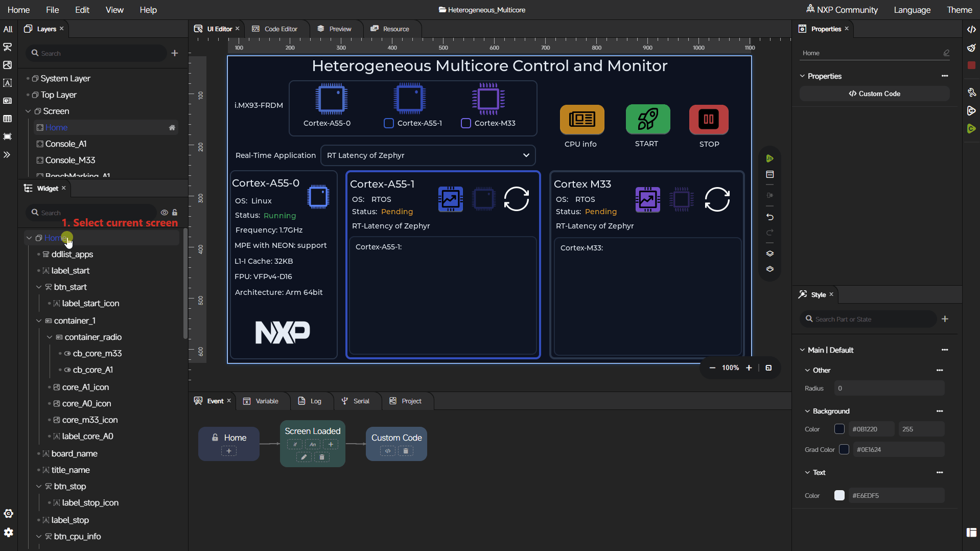The image size is (980, 551).
Task: Click the Search Part or State field
Action: [x=868, y=319]
